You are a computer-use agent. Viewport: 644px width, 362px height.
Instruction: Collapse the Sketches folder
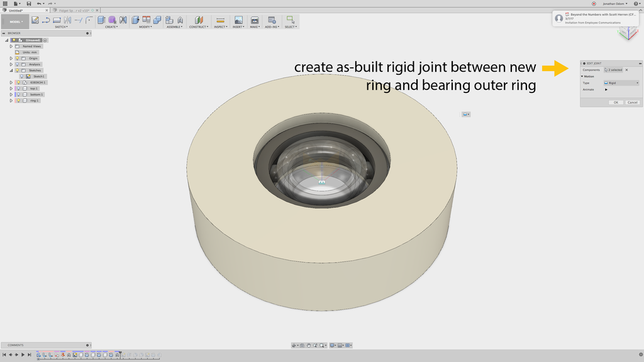click(x=11, y=70)
